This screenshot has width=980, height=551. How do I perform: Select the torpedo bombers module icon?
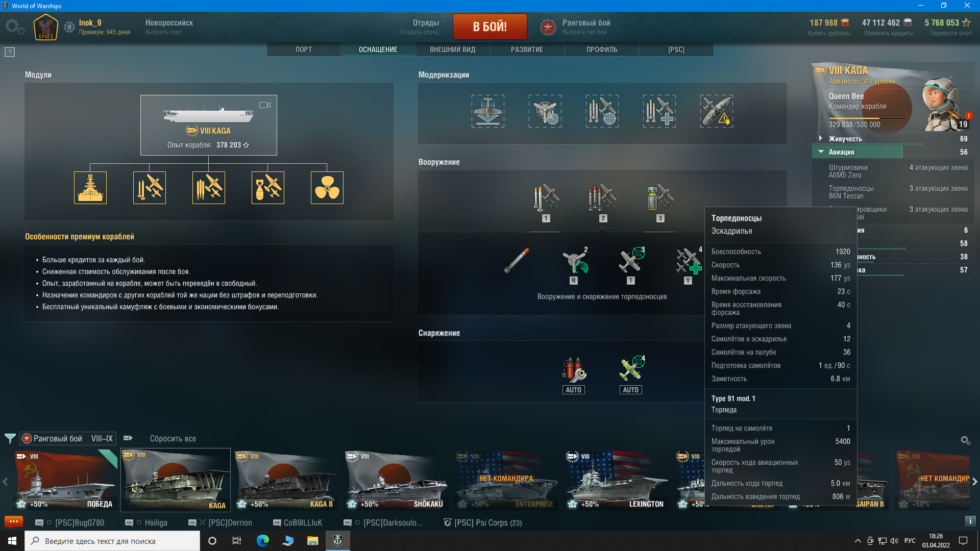tap(209, 188)
